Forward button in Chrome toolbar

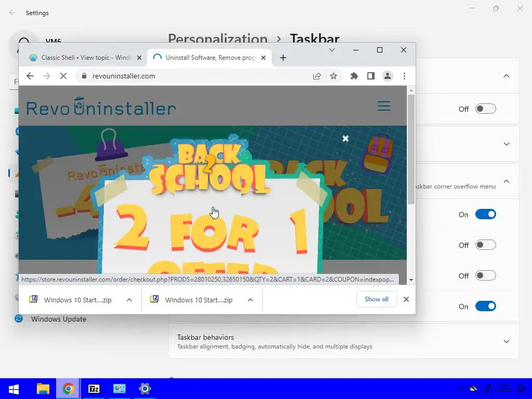click(47, 76)
